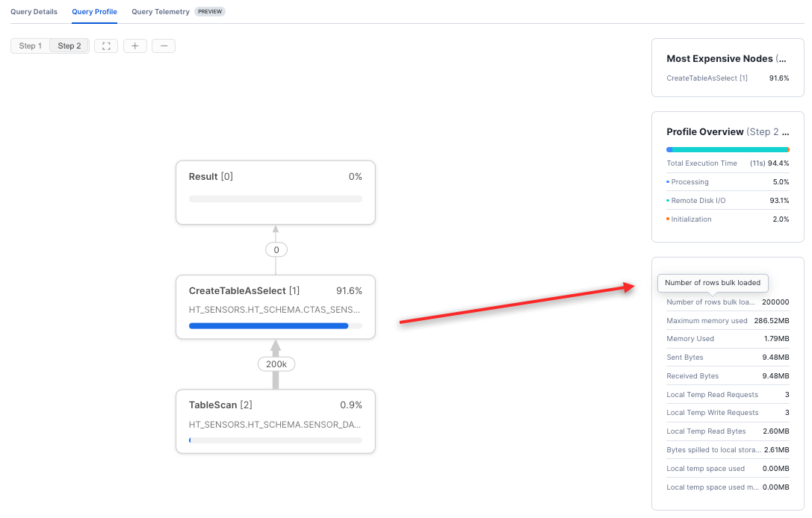Switch to Step 1 of the query profile
This screenshot has height=518, width=812.
(30, 46)
